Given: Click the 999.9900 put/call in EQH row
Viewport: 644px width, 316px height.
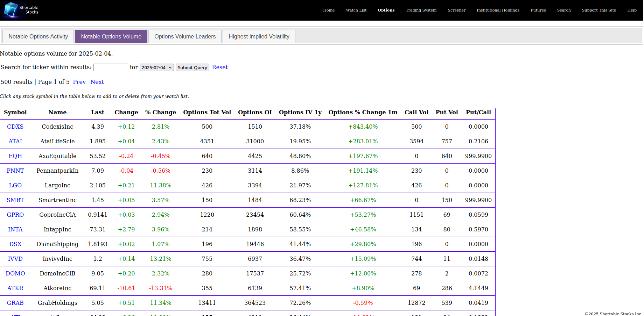Looking at the screenshot, I should pyautogui.click(x=478, y=156).
